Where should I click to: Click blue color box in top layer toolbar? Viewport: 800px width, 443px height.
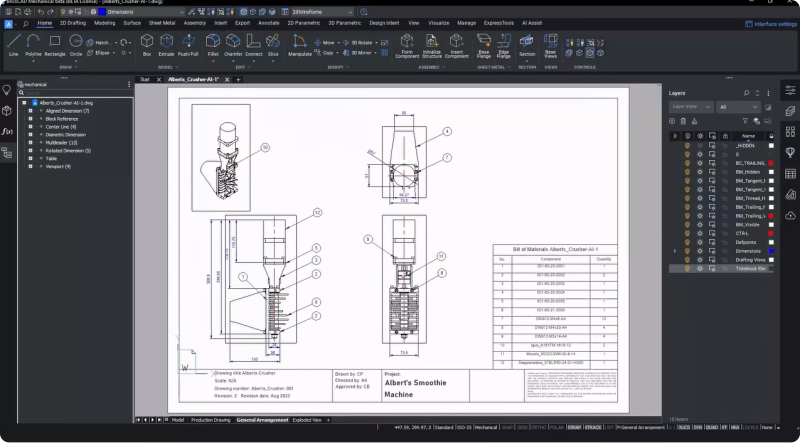(x=102, y=12)
